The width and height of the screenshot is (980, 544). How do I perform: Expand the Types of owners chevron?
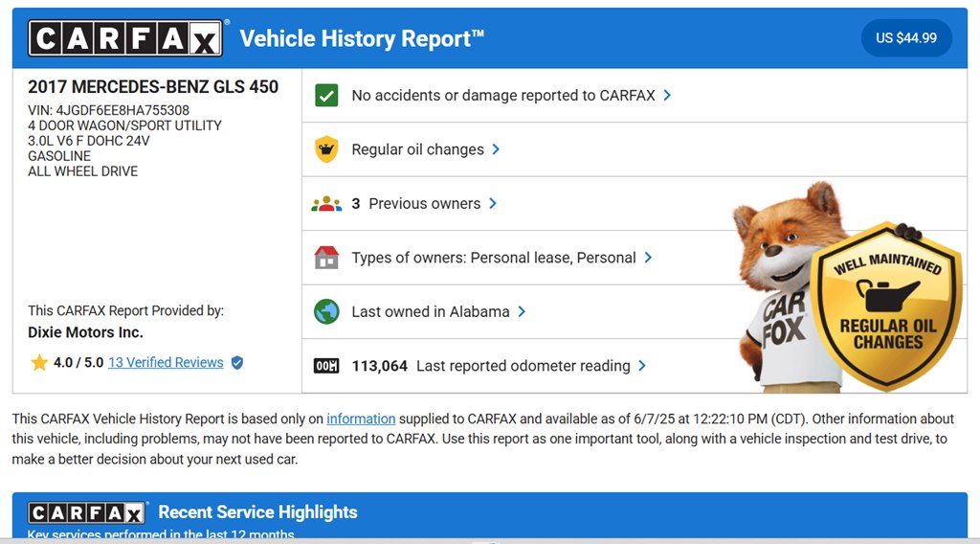pyautogui.click(x=648, y=258)
